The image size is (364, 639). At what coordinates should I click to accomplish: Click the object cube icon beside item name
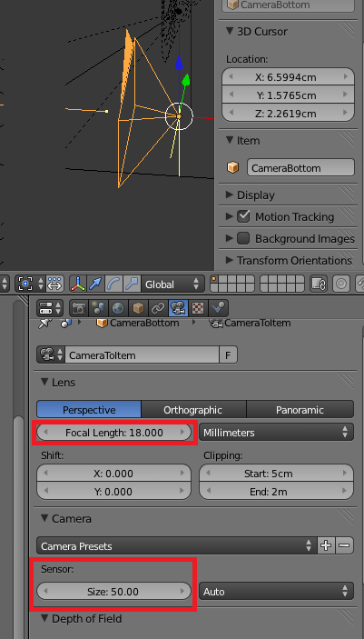point(233,167)
